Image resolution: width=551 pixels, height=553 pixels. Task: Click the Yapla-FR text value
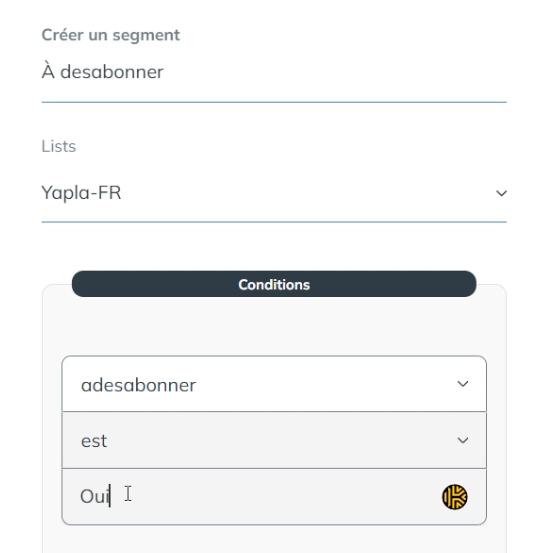pyautogui.click(x=81, y=193)
